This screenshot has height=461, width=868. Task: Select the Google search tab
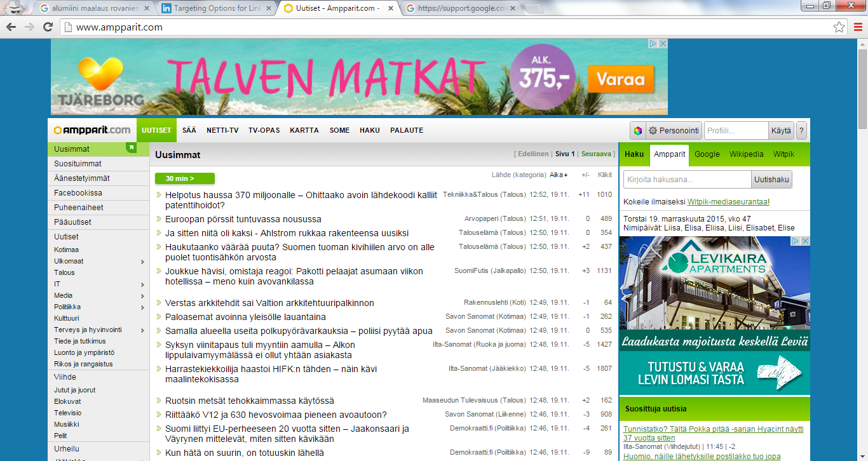click(707, 154)
